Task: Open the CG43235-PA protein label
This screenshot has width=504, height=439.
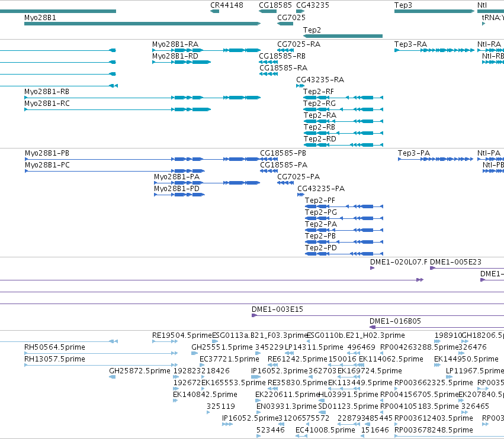Action: click(321, 189)
